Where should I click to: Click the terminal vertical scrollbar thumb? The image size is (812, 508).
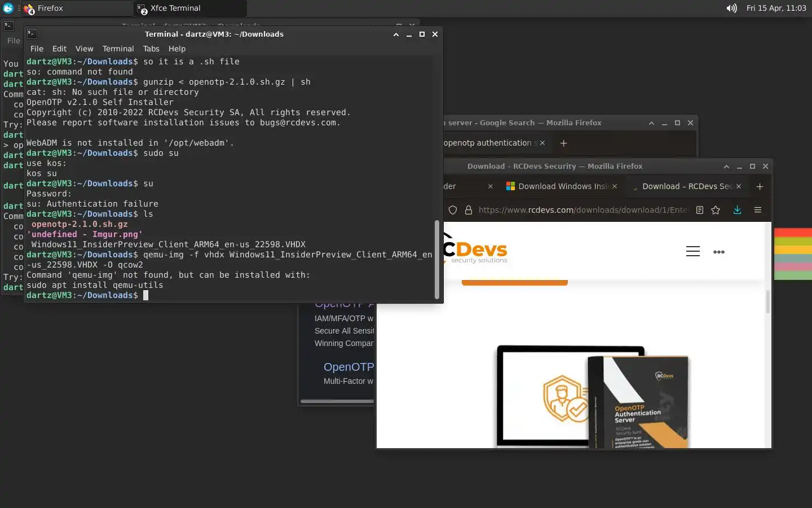click(436, 260)
